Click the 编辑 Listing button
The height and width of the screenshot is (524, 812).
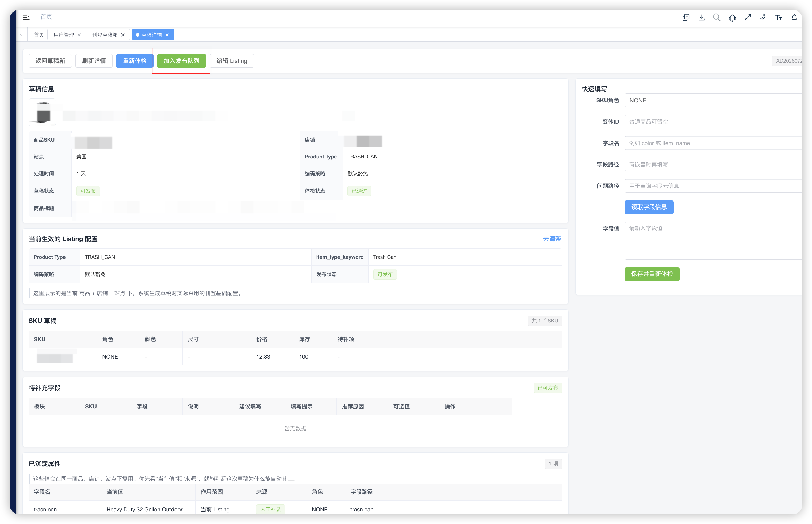[232, 61]
